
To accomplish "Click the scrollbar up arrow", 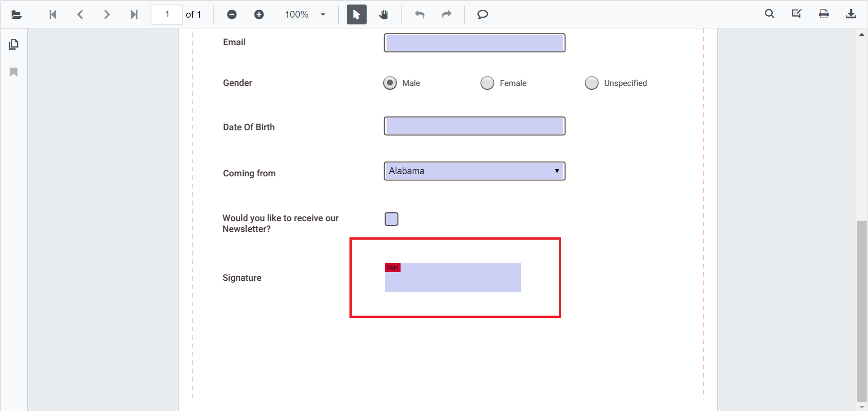I will click(x=862, y=34).
